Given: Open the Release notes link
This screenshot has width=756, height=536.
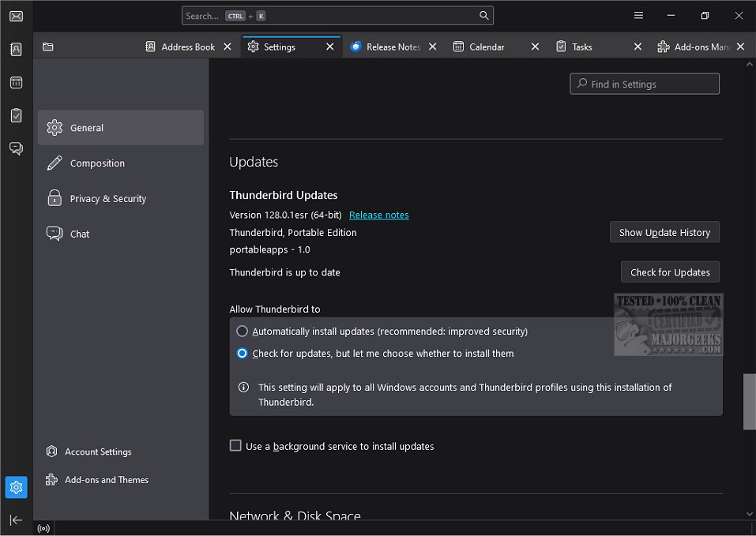Looking at the screenshot, I should click(x=379, y=215).
